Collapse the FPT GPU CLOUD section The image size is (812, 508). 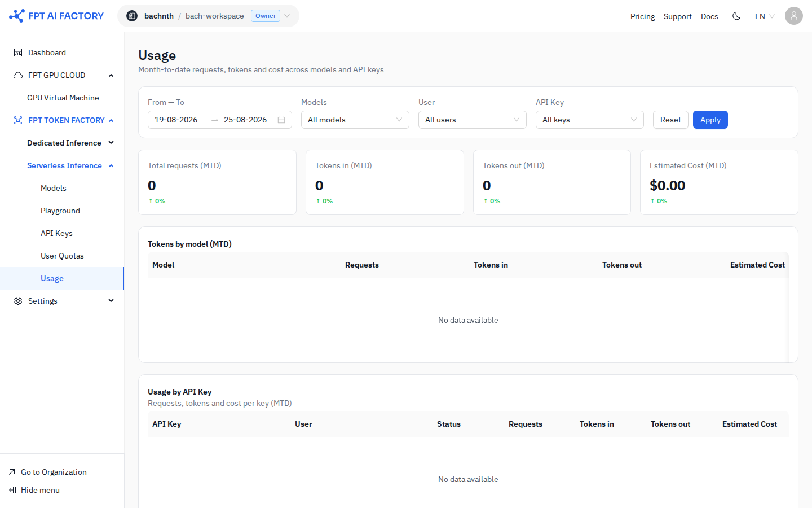point(111,75)
